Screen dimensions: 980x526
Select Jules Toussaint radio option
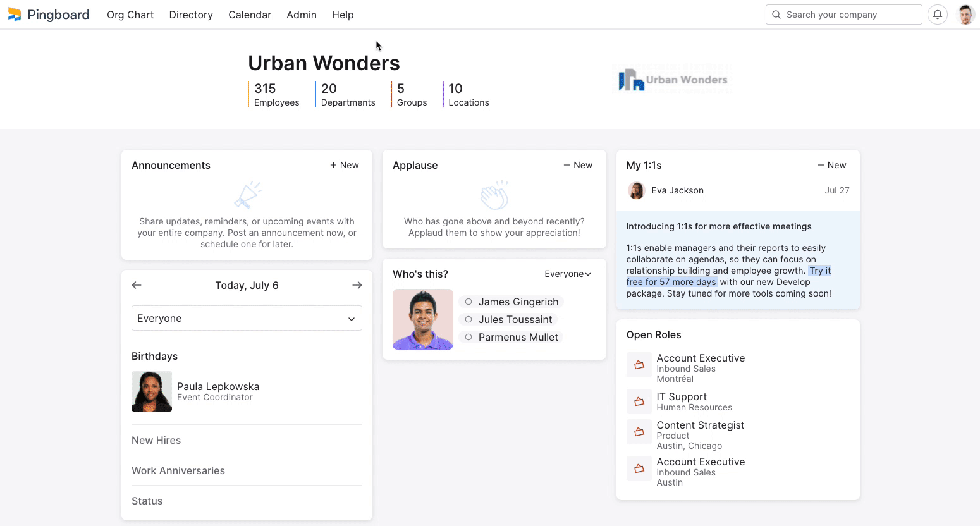tap(469, 320)
